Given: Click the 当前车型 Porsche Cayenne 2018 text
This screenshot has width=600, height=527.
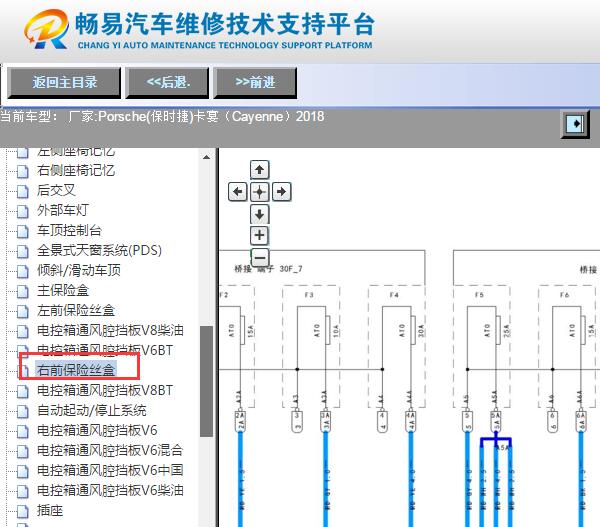Looking at the screenshot, I should pyautogui.click(x=162, y=116).
